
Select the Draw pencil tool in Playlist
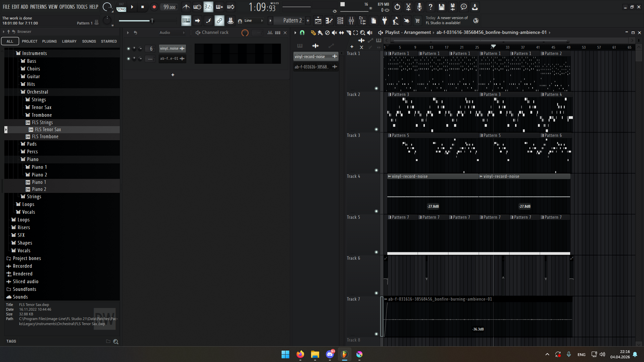click(313, 33)
